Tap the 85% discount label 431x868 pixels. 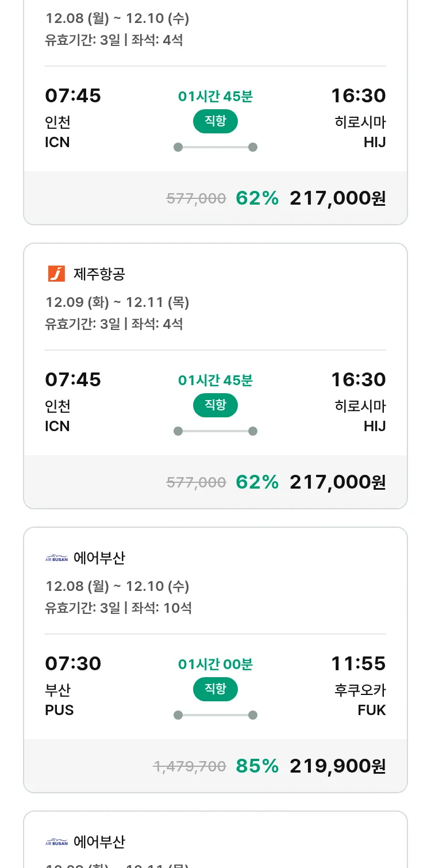tap(257, 766)
